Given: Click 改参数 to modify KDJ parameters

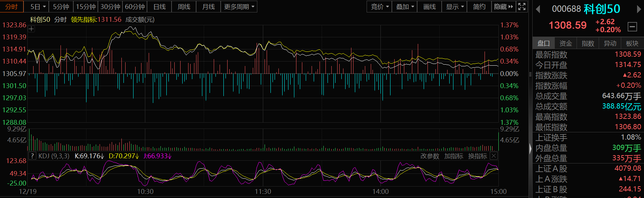Looking at the screenshot, I should pos(430,156).
